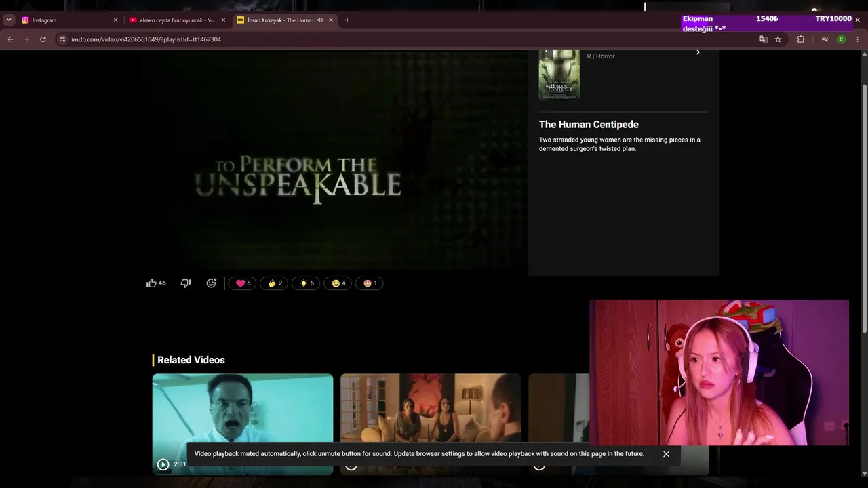Open the Extensions puzzle menu

[x=801, y=39]
